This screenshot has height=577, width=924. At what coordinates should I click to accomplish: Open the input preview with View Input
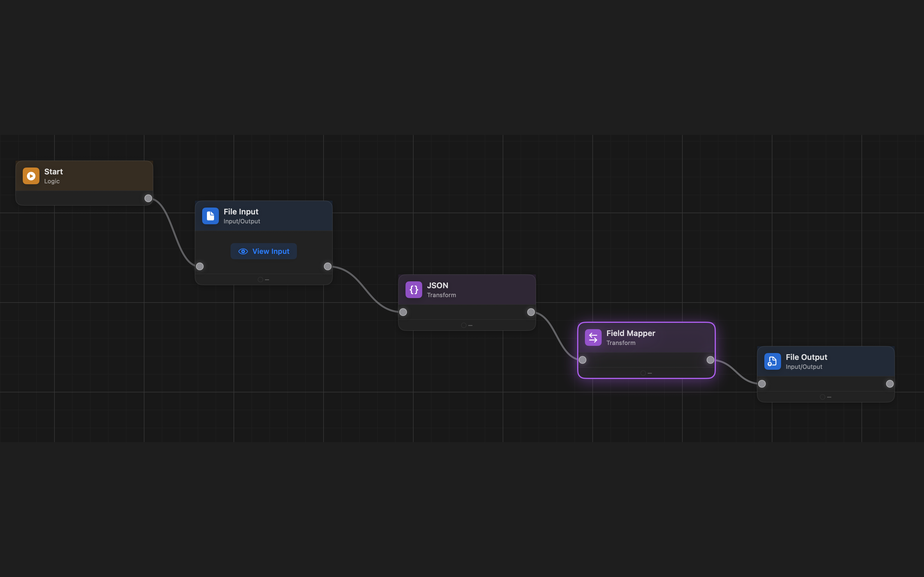coord(263,251)
